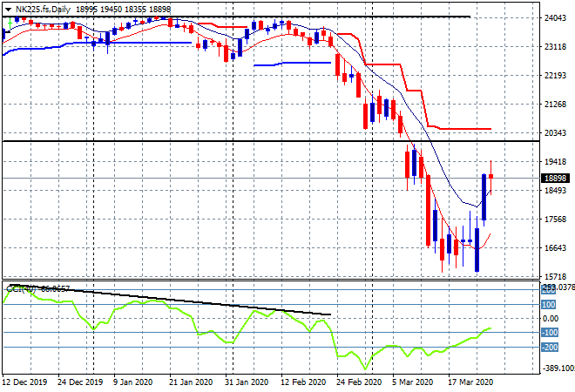Click the 12 Dec 2019 date label
Viewport: 575px width, 392px height.
point(25,382)
